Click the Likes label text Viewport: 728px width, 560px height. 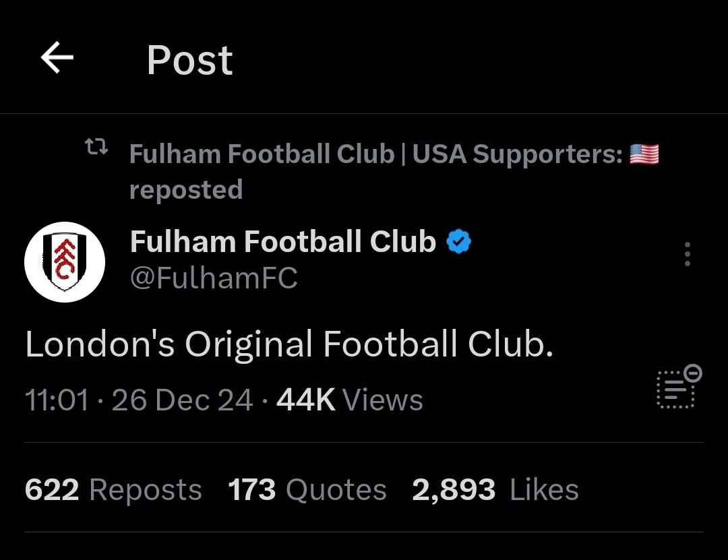pos(544,489)
